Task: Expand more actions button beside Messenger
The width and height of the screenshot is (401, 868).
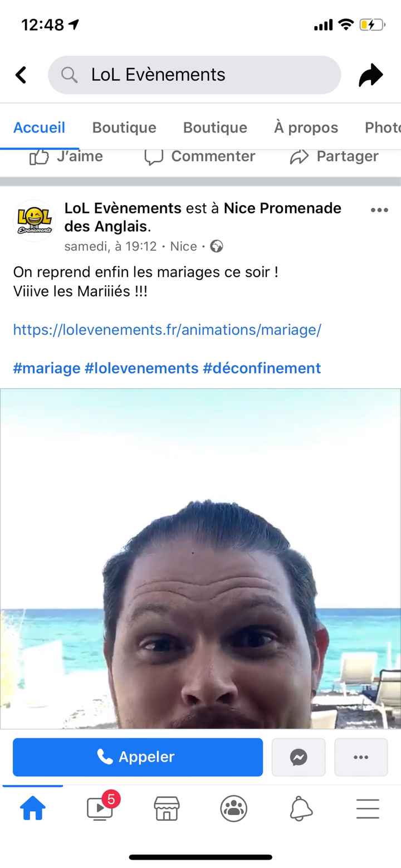Action: [x=361, y=757]
